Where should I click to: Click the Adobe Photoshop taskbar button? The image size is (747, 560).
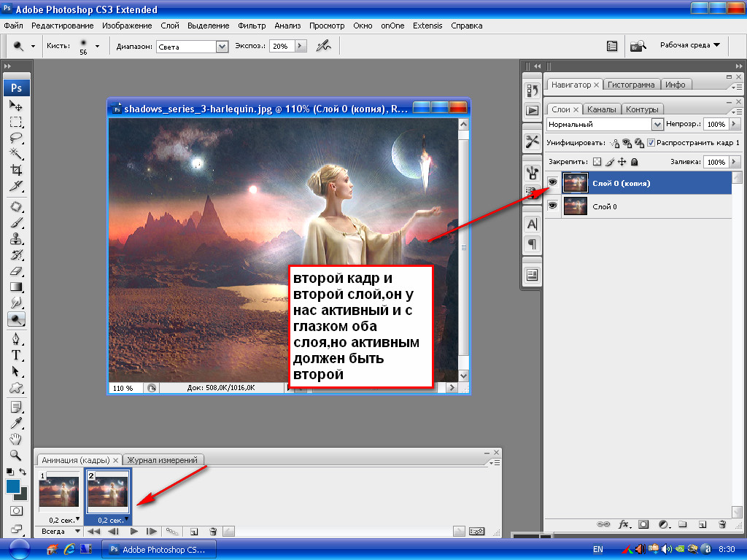coord(158,550)
